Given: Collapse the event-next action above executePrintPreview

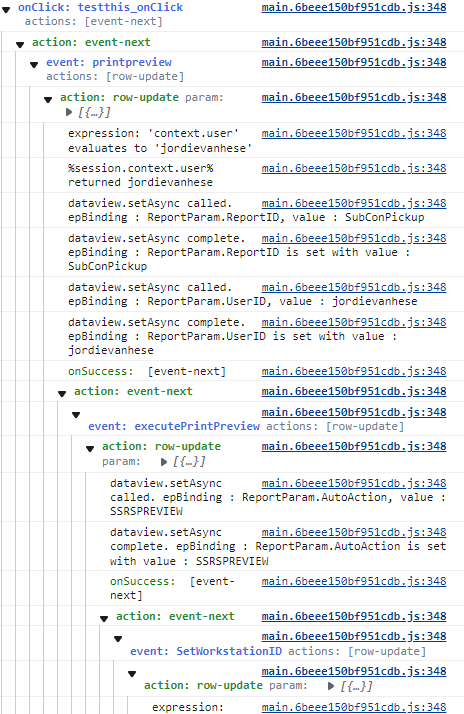Looking at the screenshot, I should [62, 393].
